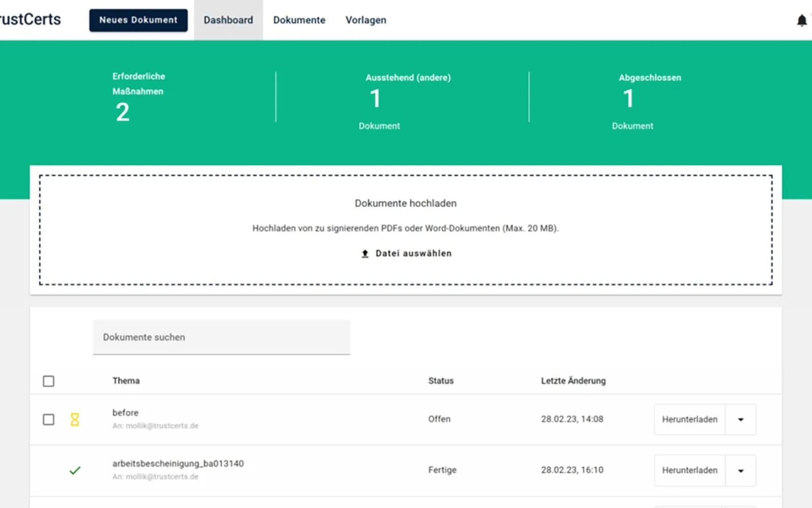Download arbeitsbescheinigung_ba013140 via Herunterladen

pos(690,470)
